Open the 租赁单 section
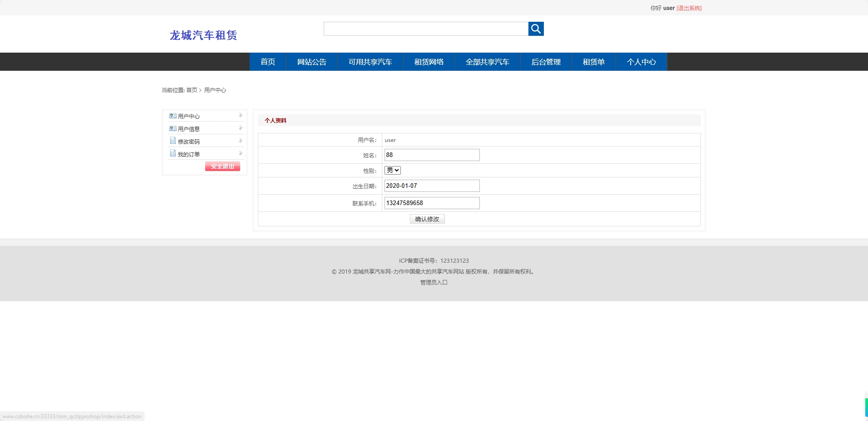The width and height of the screenshot is (868, 421). tap(594, 62)
